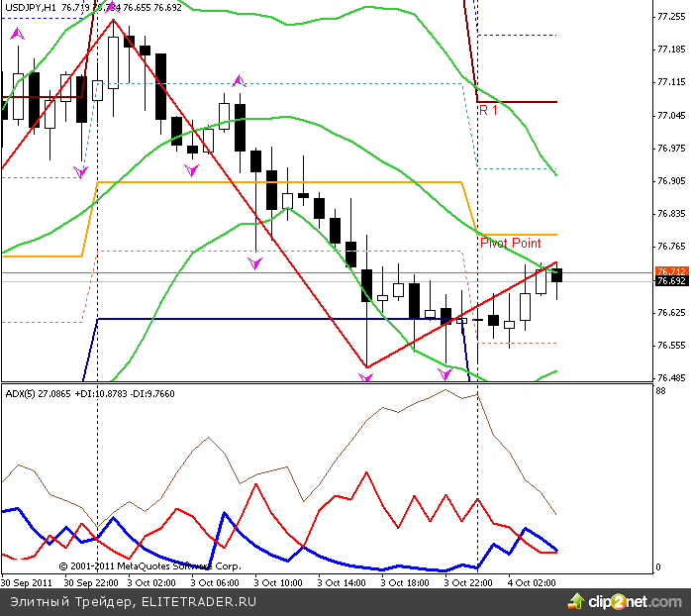Screen dimensions: 691x616
Task: Click the 88 scale value in ADX panel
Action: click(660, 392)
